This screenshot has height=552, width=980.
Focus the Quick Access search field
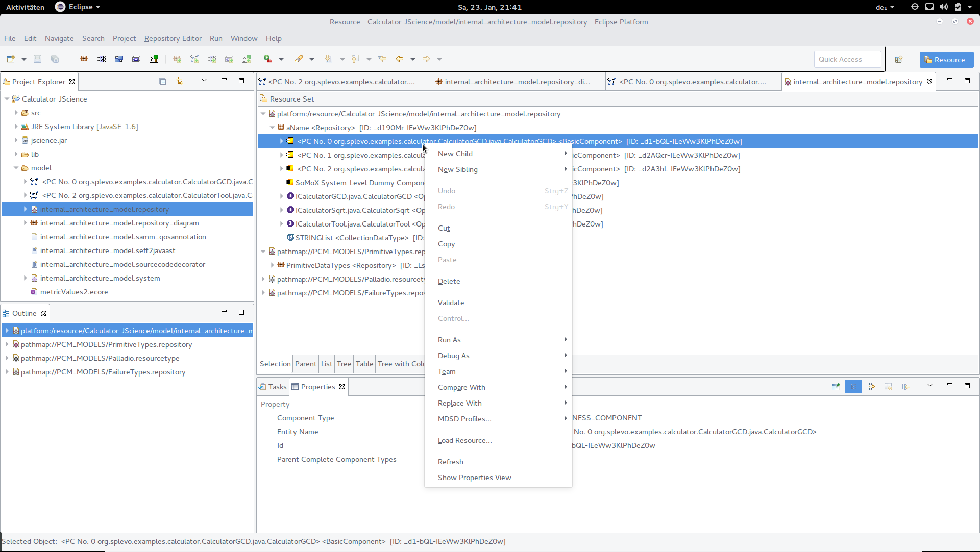[847, 59]
